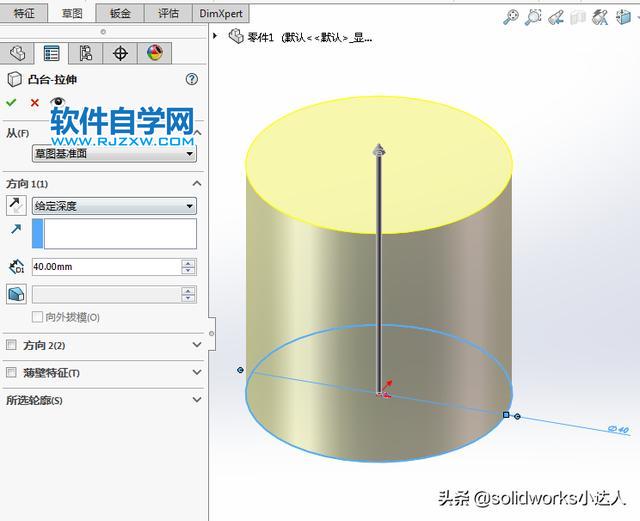The image size is (640, 521).
Task: Click the disabled draft angle field
Action: coord(106,294)
